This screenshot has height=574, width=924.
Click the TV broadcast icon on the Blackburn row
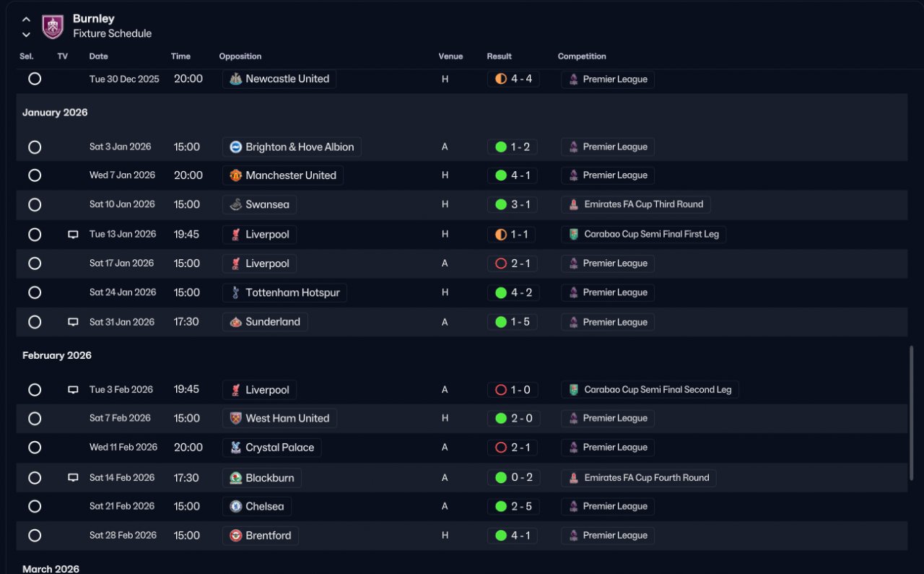pos(73,478)
